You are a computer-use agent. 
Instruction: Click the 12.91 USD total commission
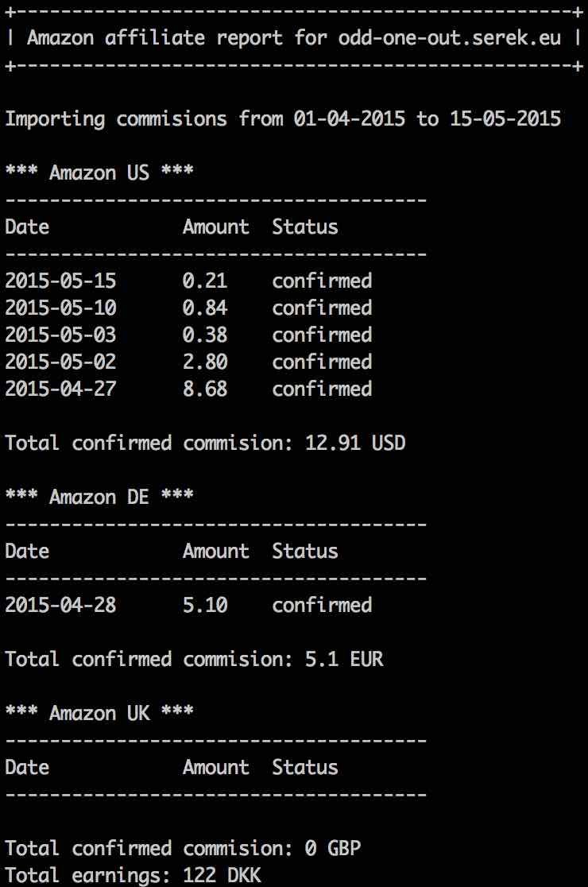coord(355,443)
